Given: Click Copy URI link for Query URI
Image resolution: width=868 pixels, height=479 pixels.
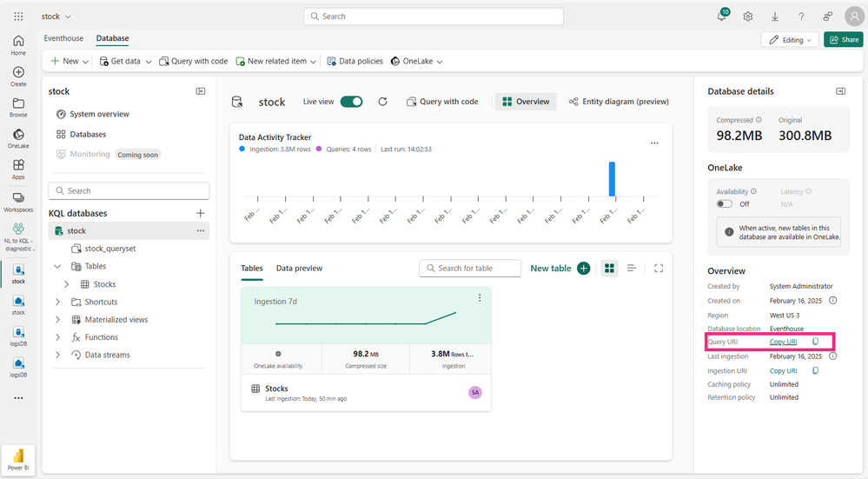Looking at the screenshot, I should (x=783, y=342).
